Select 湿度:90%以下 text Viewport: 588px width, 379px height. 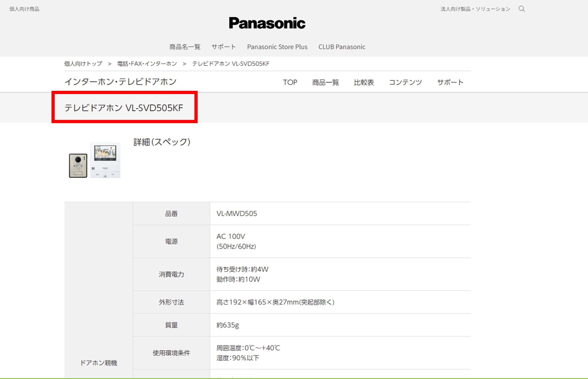pyautogui.click(x=238, y=358)
